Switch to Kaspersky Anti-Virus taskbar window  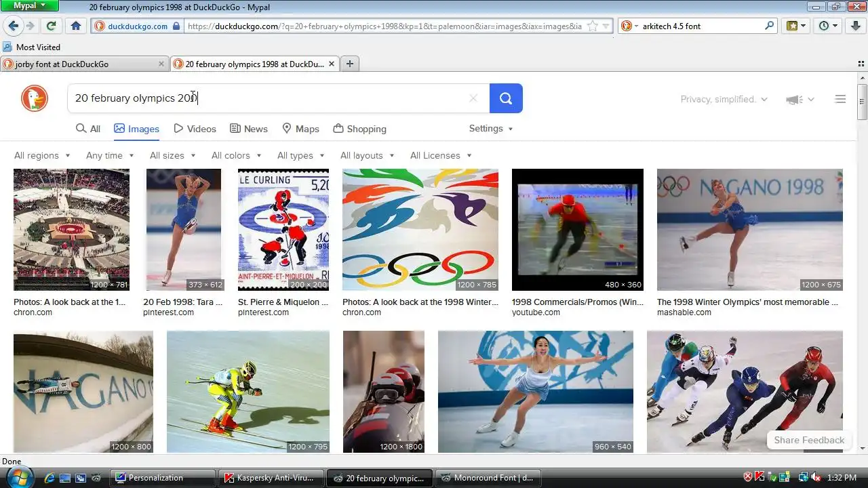click(271, 478)
